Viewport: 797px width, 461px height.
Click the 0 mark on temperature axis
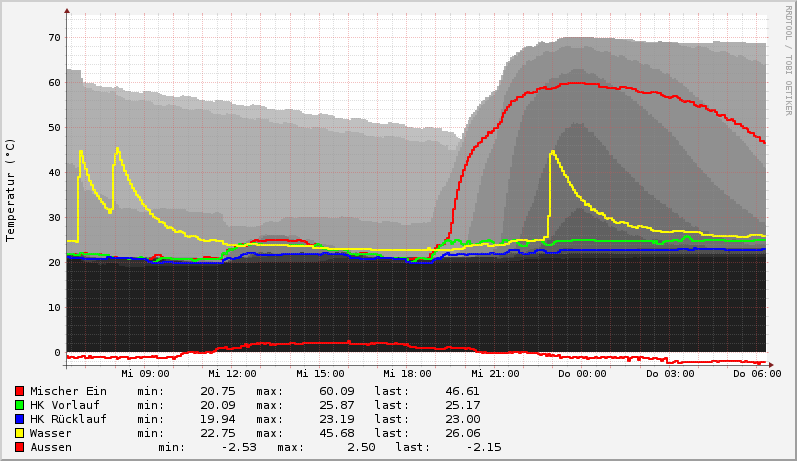click(x=57, y=353)
